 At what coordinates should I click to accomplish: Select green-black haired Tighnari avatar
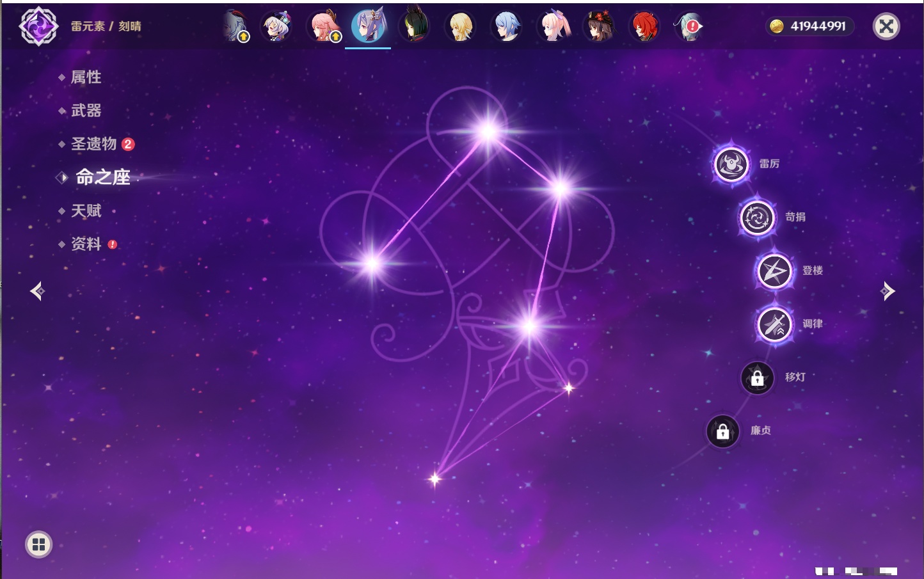tap(415, 27)
